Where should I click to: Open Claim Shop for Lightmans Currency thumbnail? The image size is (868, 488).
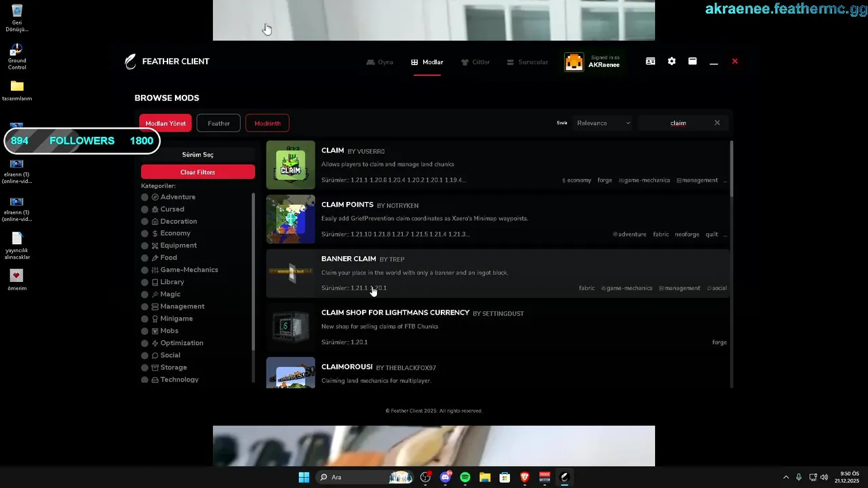(290, 327)
